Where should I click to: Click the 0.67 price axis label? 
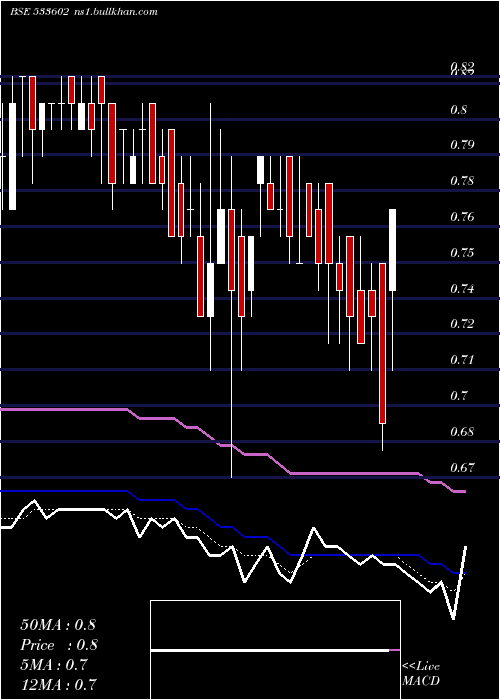[x=462, y=468]
